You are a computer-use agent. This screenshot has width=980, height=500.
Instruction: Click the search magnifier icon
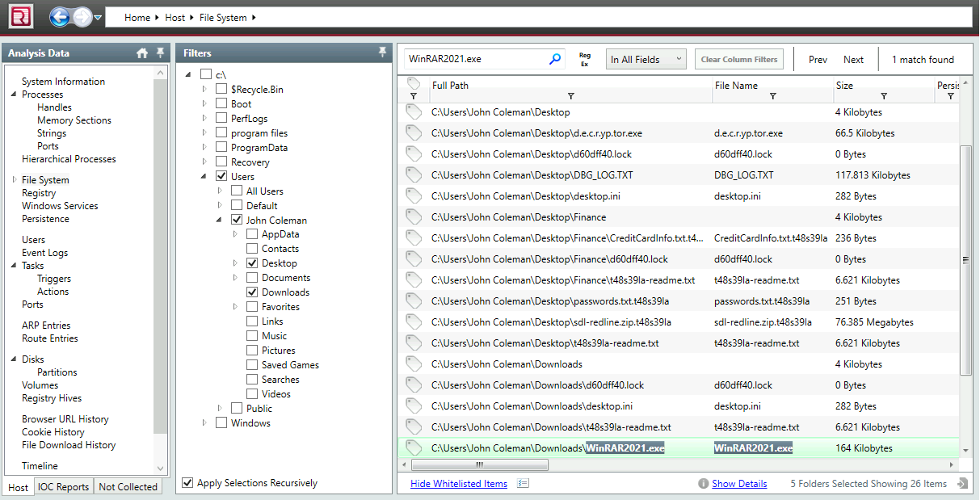[555, 59]
